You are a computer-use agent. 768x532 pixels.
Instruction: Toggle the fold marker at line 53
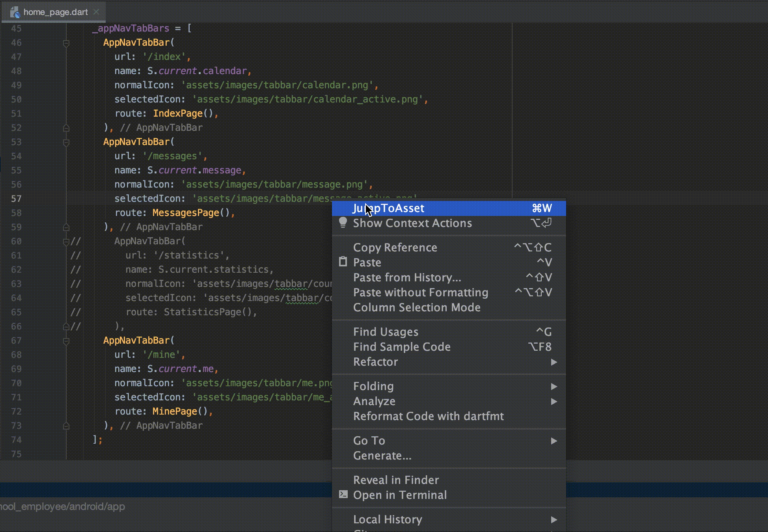pyautogui.click(x=66, y=142)
